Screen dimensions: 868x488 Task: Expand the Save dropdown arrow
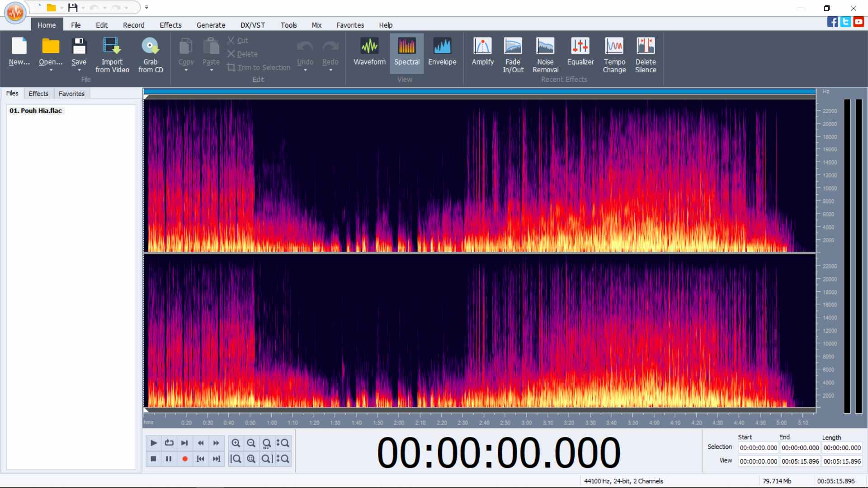pos(79,70)
